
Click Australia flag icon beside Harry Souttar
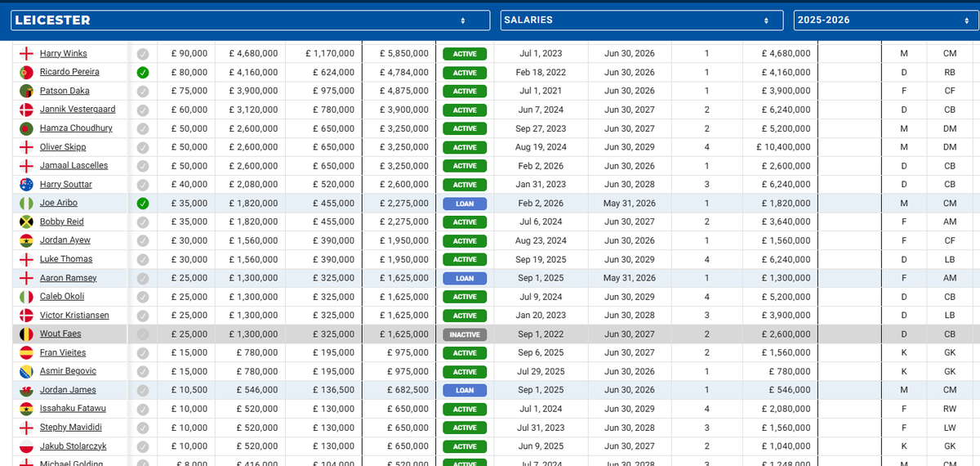pos(26,184)
